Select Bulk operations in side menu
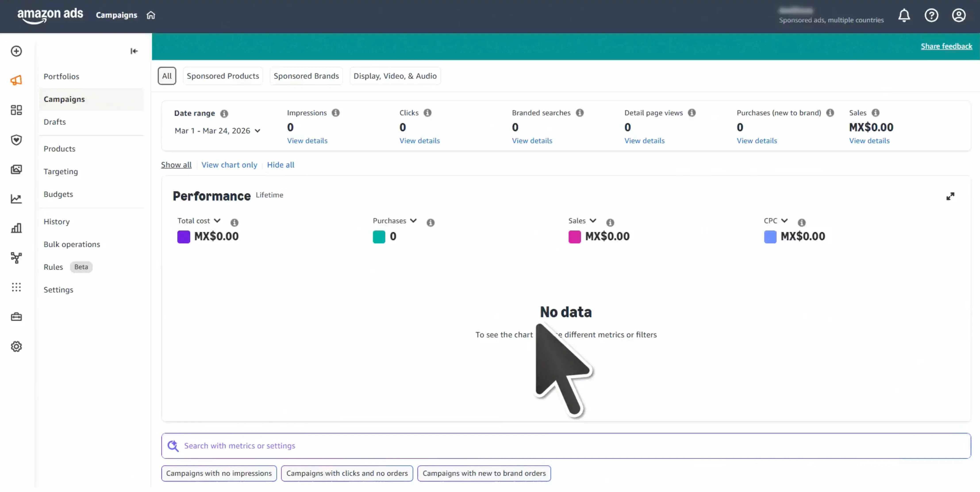Screen dimensions: 980x492 pyautogui.click(x=72, y=244)
